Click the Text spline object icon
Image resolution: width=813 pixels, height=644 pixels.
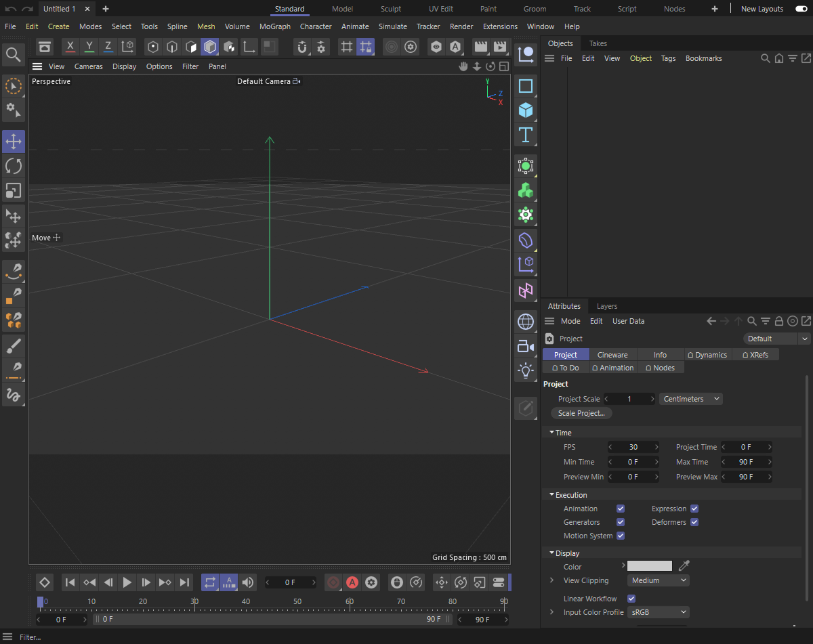point(526,134)
